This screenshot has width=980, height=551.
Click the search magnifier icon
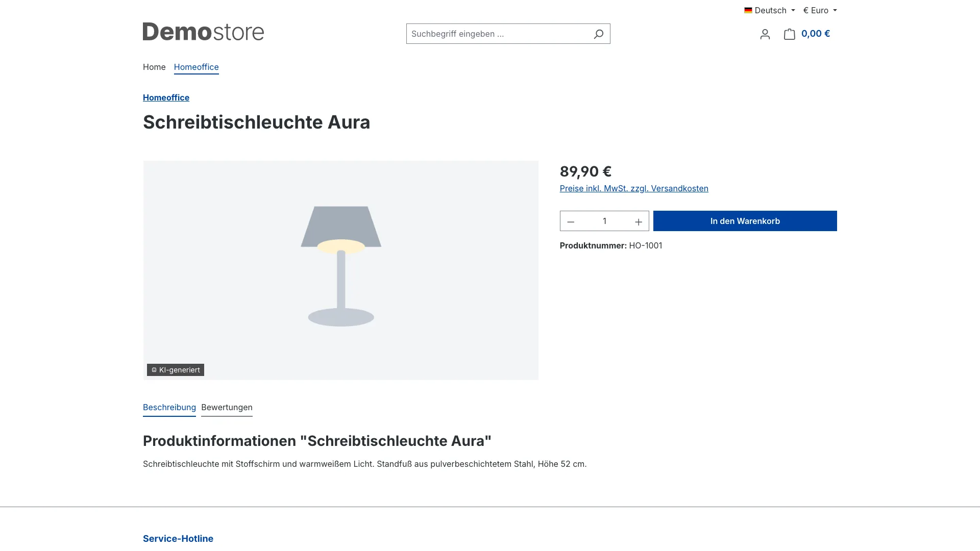[598, 34]
